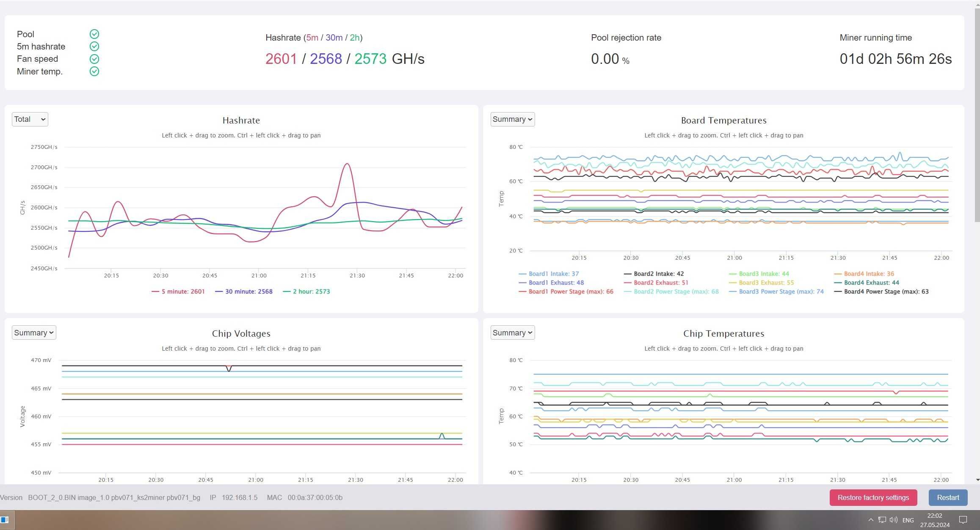Image resolution: width=980 pixels, height=530 pixels.
Task: Click the Miner temp. status check icon
Action: (x=94, y=71)
